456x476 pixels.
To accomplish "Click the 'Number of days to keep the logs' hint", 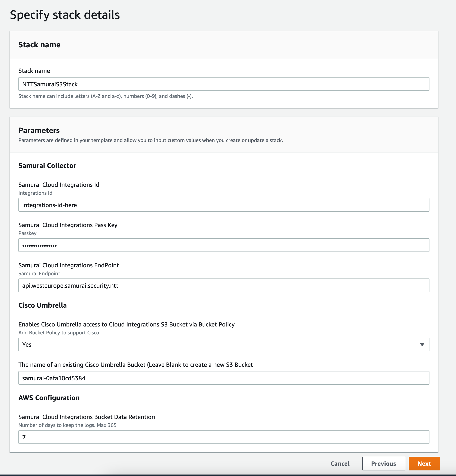I will coord(67,425).
